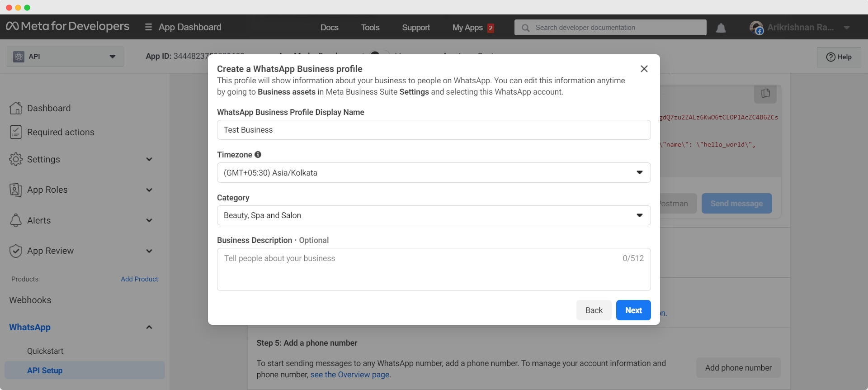Expand the Settings section
868x390 pixels.
tap(149, 159)
